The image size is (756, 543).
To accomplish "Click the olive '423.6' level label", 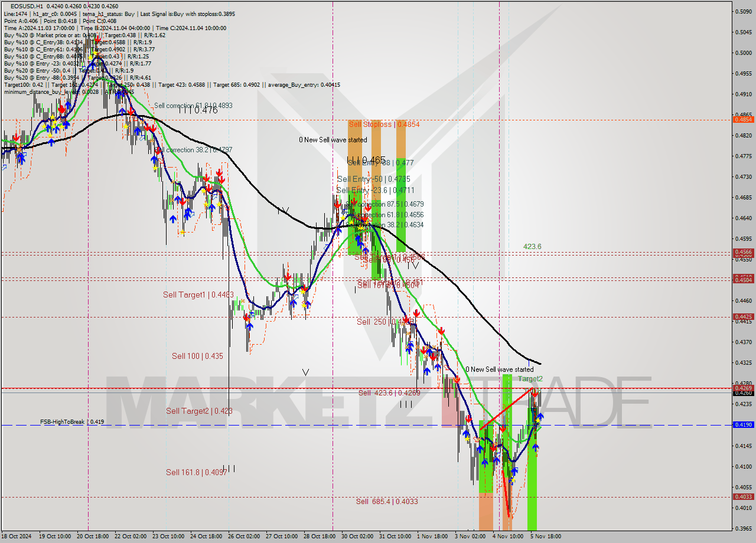I will tap(532, 246).
